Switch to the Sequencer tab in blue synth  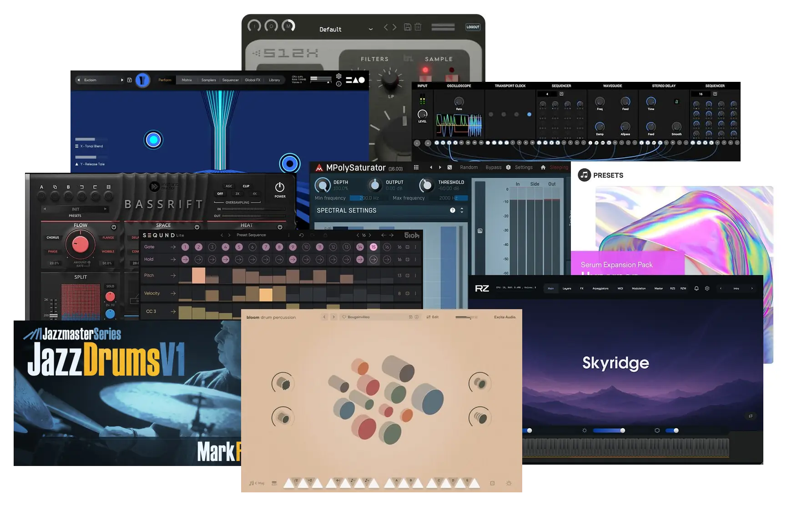230,80
